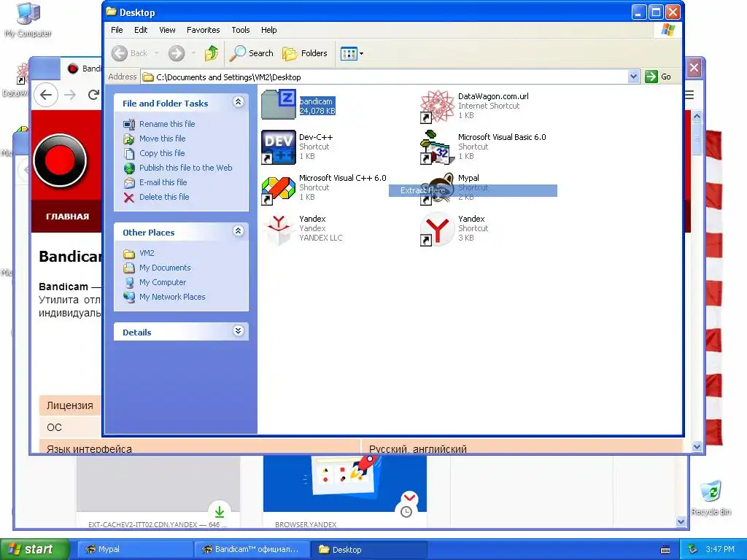Open the View menu

point(167,30)
